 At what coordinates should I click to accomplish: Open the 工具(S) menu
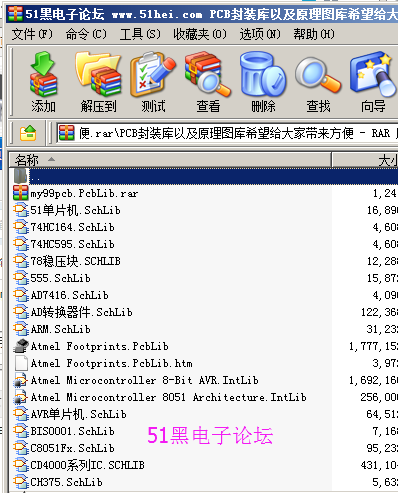click(x=140, y=34)
